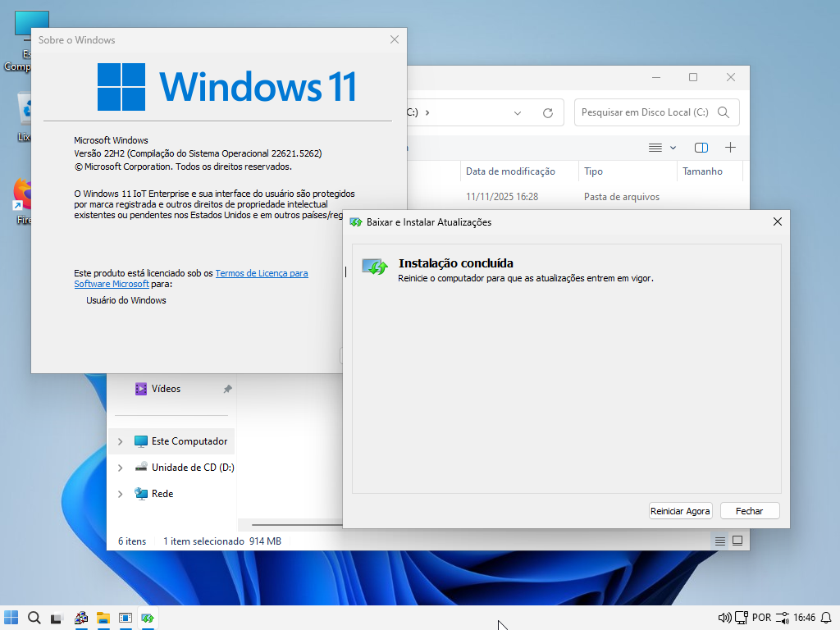The width and height of the screenshot is (840, 630).
Task: Select Este Computador in navigation pane
Action: coord(171,441)
